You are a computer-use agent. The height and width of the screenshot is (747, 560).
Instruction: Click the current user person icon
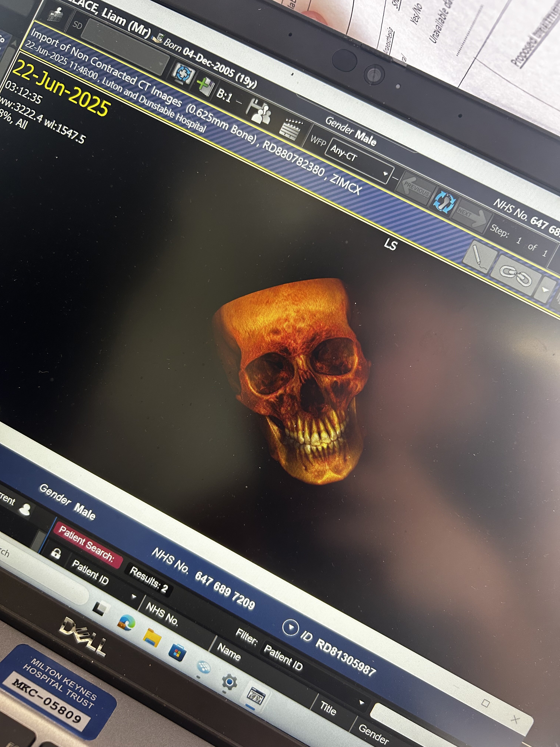(x=25, y=510)
